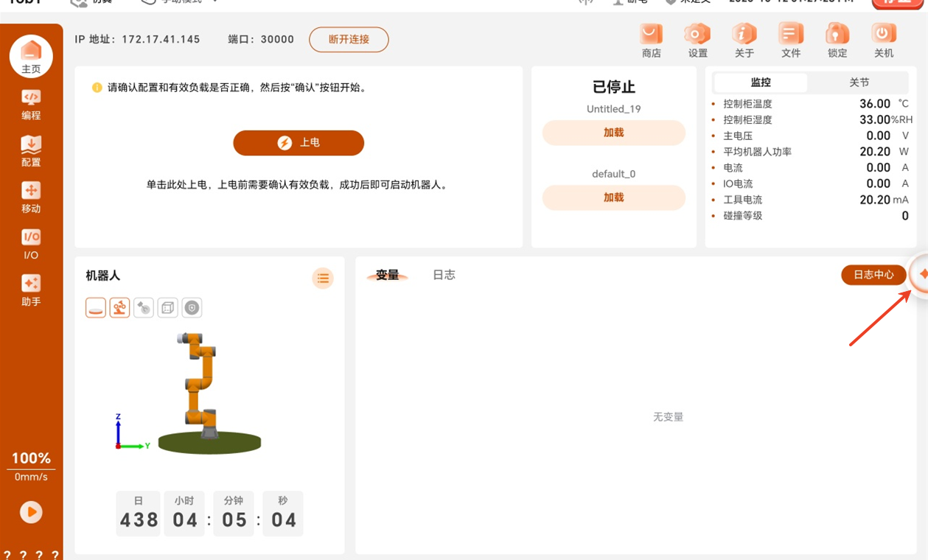Viewport: 928px width, 560px height.
Task: Click the 断开连接 disconnect button
Action: pos(349,40)
